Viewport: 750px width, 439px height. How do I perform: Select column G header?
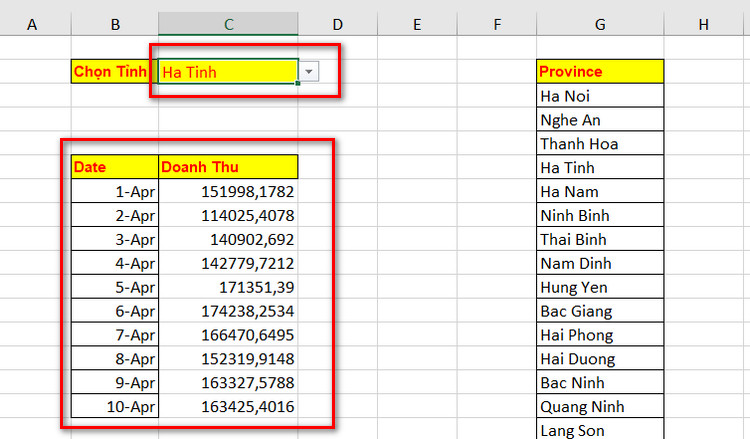(x=600, y=24)
